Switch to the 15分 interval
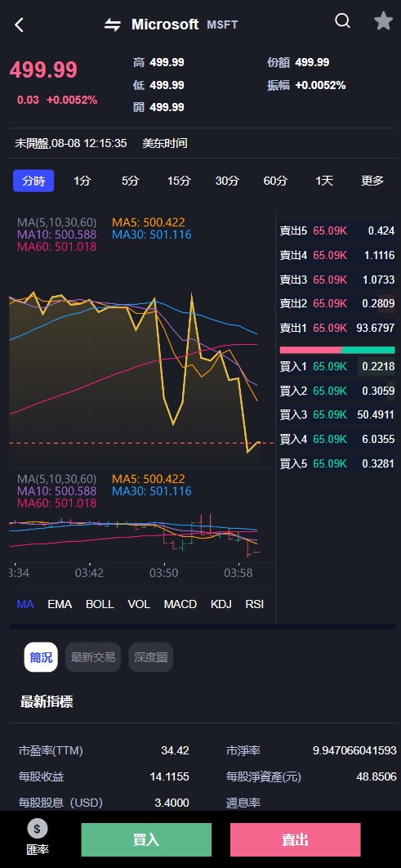 point(179,181)
